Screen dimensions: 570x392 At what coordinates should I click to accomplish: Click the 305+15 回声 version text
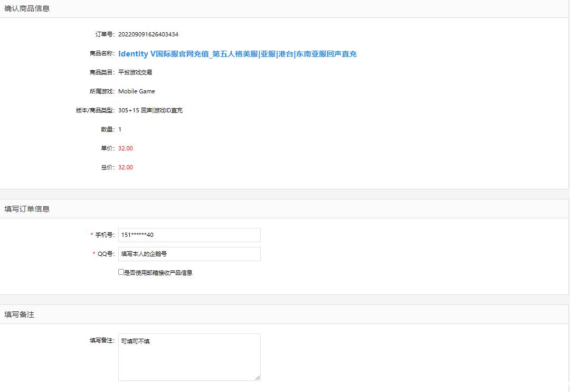(150, 110)
